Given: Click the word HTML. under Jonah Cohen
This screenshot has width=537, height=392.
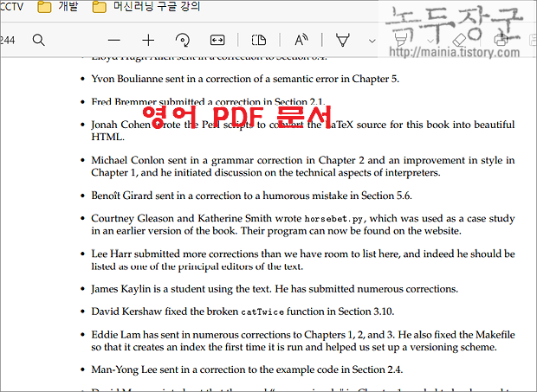Looking at the screenshot, I should (x=108, y=137).
